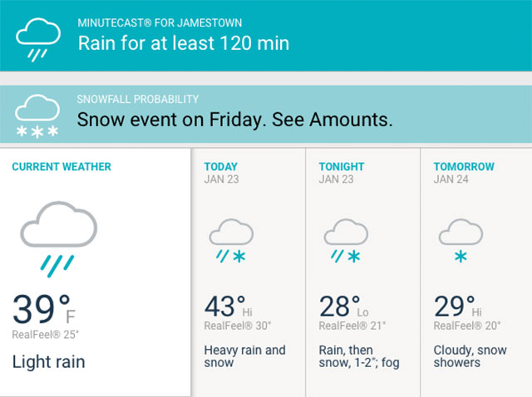
Task: Click 'Rain, then snow, 1-2"; fog' text
Action: pos(359,356)
